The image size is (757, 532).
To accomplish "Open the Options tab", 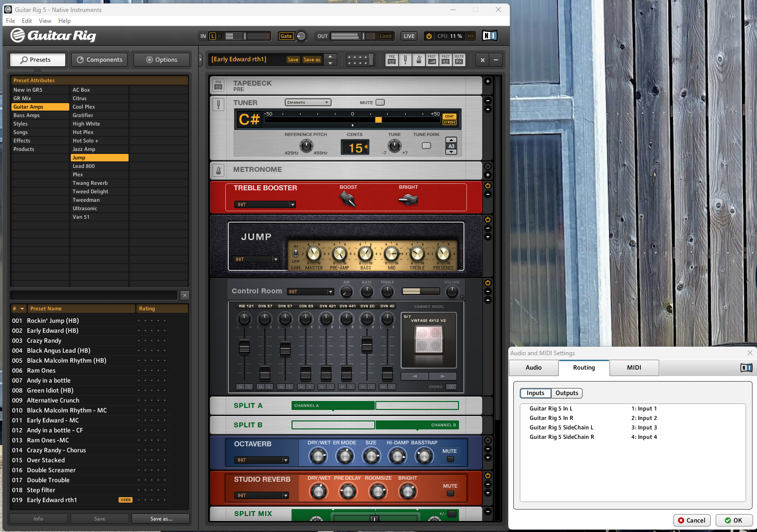I will pos(162,60).
